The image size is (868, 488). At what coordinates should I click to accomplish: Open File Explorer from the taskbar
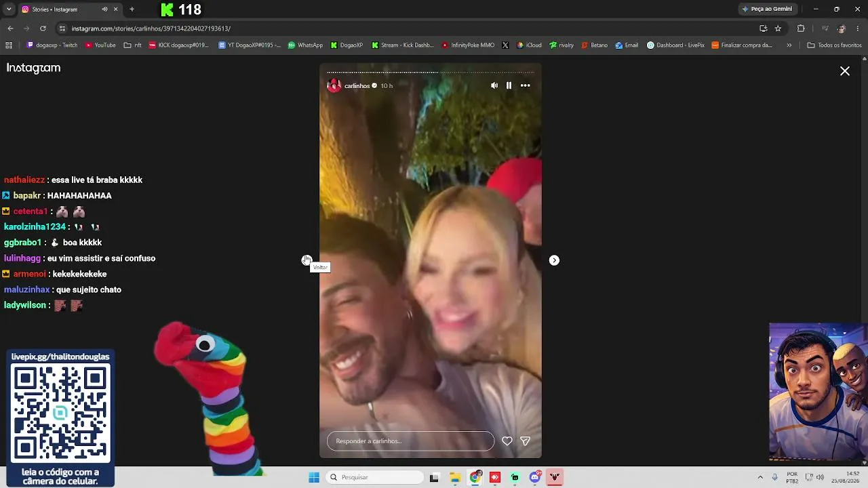454,477
